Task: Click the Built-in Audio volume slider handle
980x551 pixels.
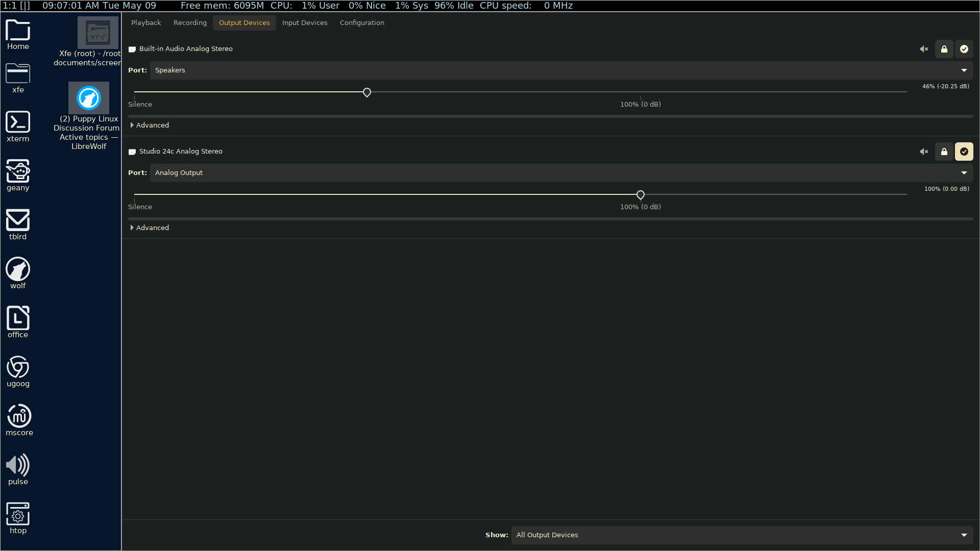Action: click(x=367, y=92)
